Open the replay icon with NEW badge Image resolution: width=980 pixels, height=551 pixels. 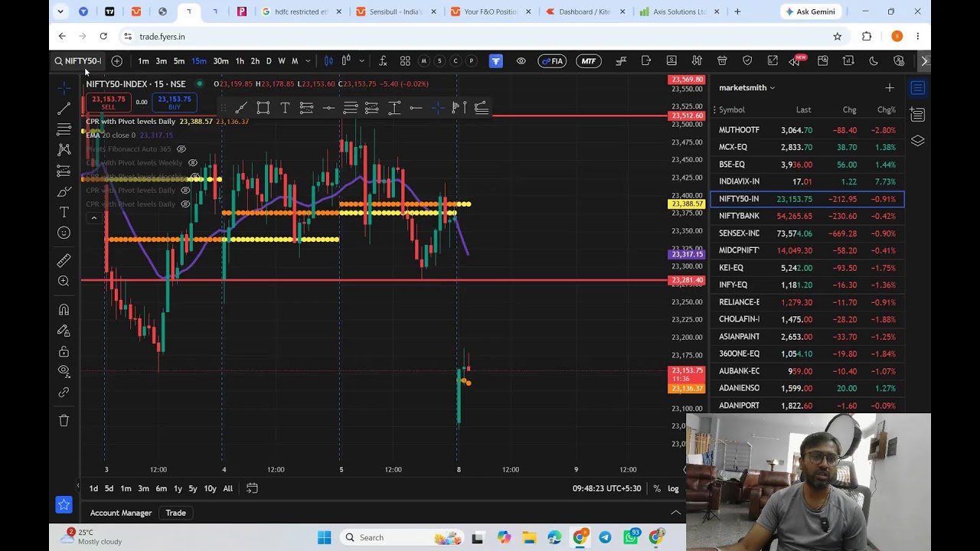click(796, 61)
